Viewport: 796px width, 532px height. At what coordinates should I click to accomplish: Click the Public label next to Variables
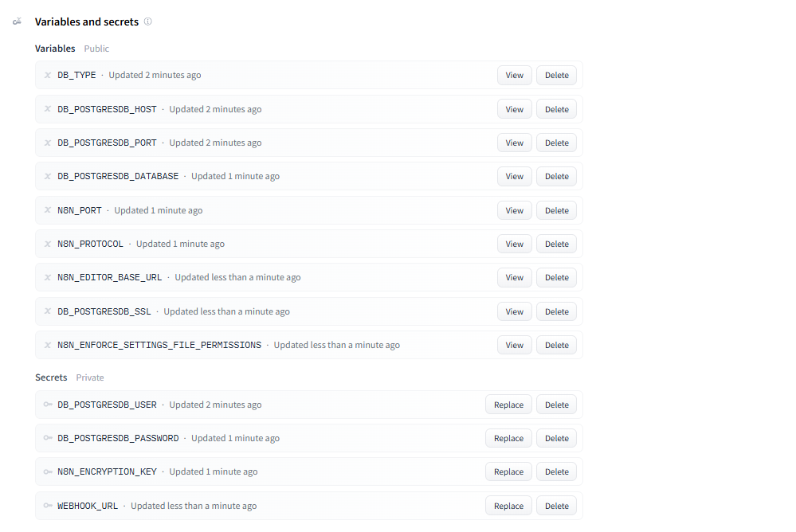[96, 49]
